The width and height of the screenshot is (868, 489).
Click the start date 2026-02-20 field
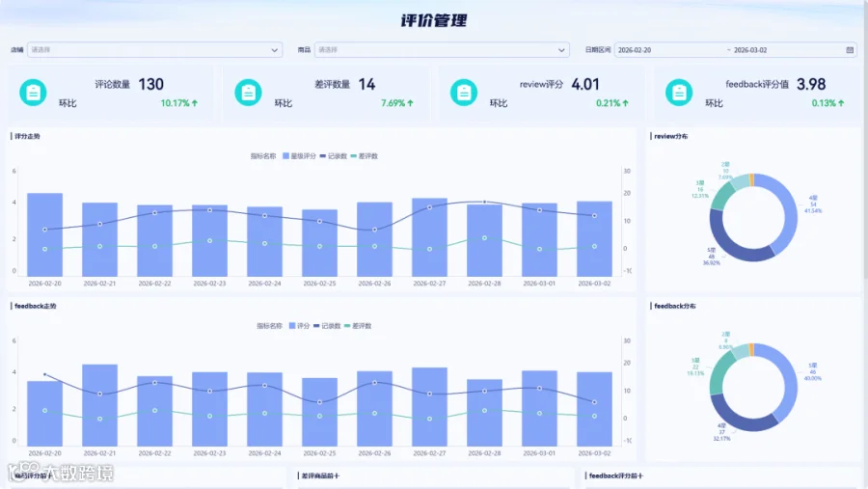(635, 50)
